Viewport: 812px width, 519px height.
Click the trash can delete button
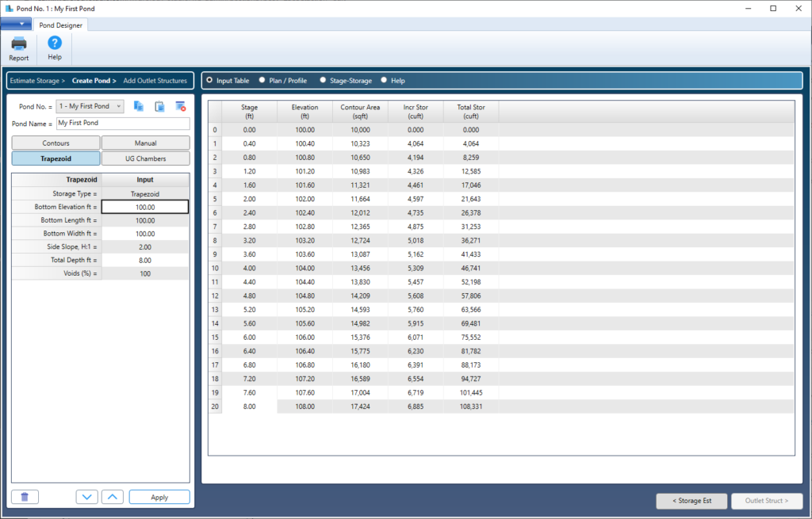tap(25, 498)
